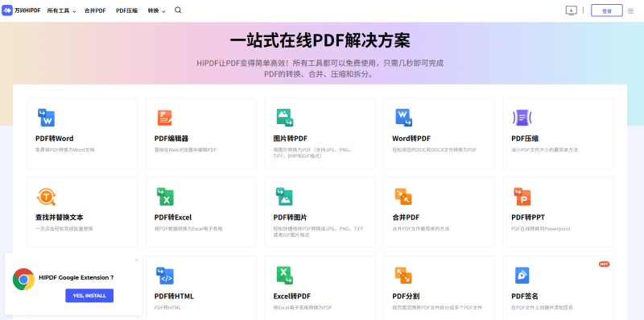
Task: Close the HiPDF Google Extension popup
Action: click(137, 260)
